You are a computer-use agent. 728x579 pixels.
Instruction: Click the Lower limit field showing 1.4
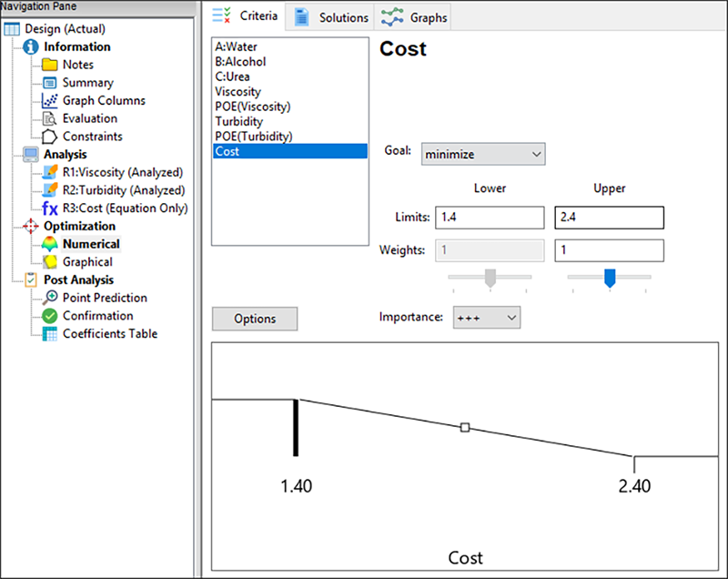pos(490,218)
